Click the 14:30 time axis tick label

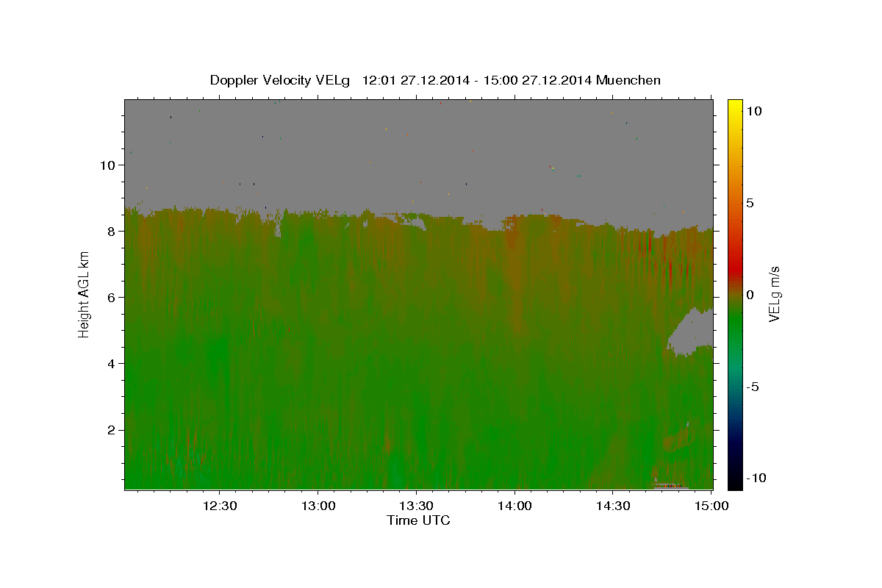tap(613, 507)
